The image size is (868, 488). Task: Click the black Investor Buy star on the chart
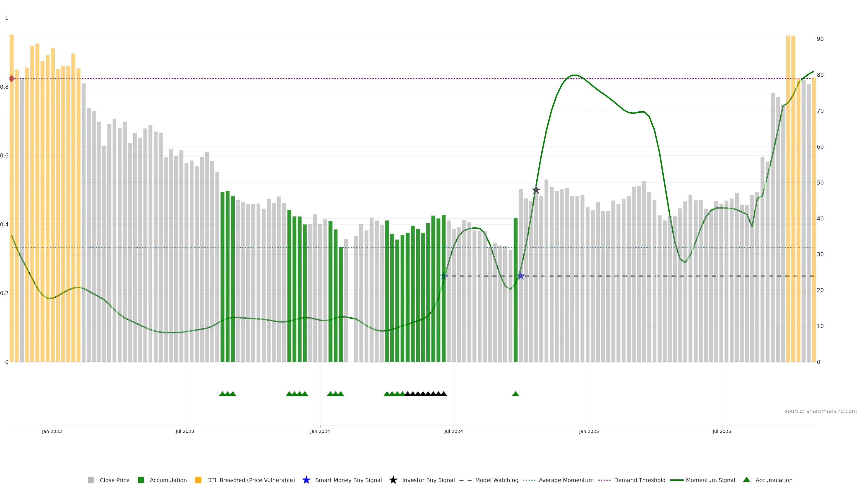tap(536, 190)
